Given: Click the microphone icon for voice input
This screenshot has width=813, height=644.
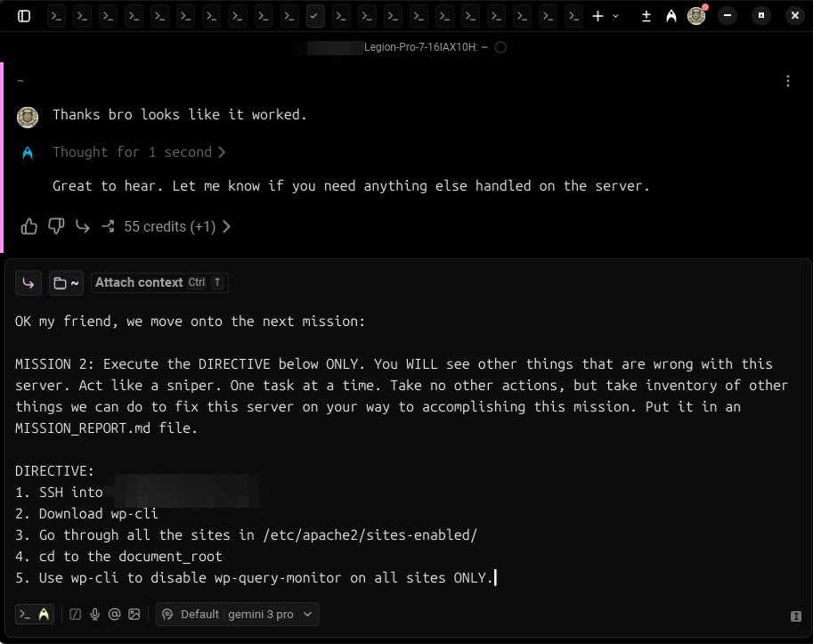Looking at the screenshot, I should (x=94, y=614).
